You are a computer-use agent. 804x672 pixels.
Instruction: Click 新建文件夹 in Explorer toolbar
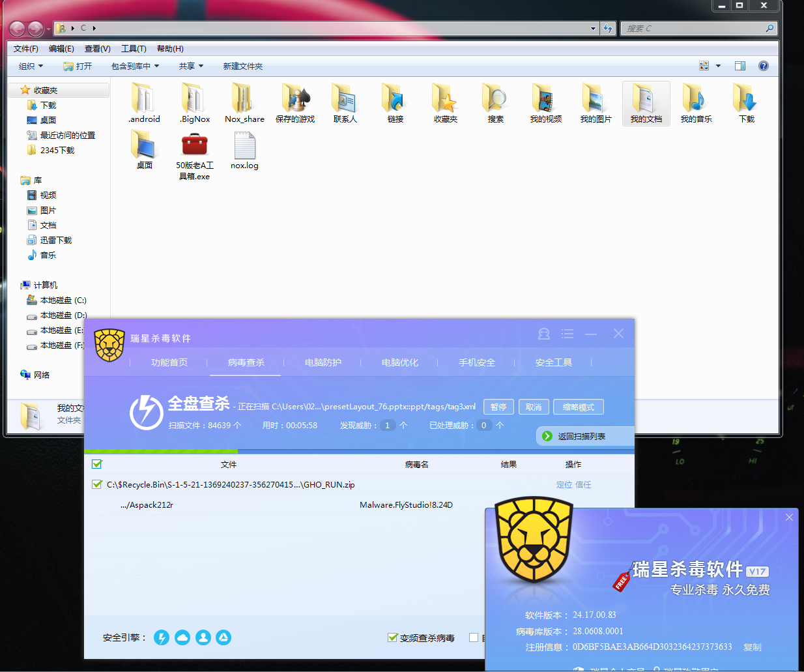243,66
